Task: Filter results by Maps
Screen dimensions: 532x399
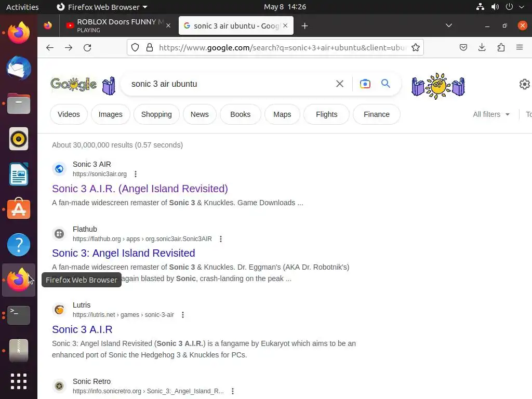Action: click(282, 114)
